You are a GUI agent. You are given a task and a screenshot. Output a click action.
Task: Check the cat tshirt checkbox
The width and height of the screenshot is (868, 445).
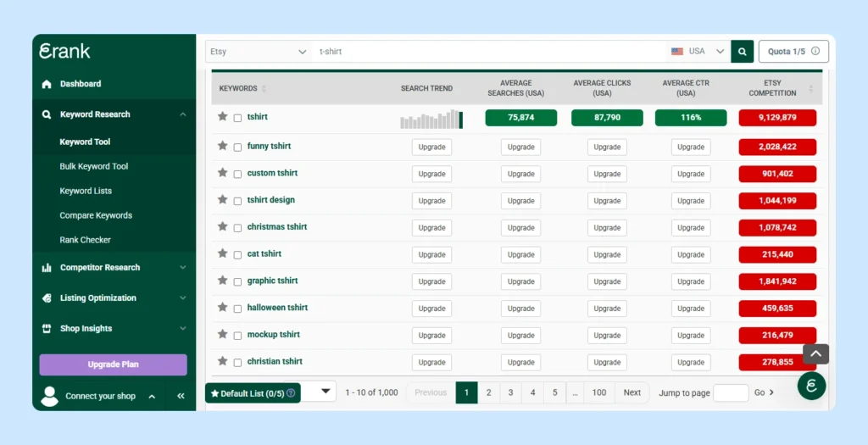237,254
